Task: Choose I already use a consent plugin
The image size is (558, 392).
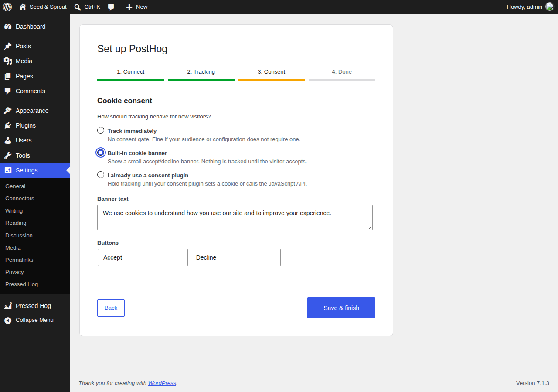Action: coord(101,175)
